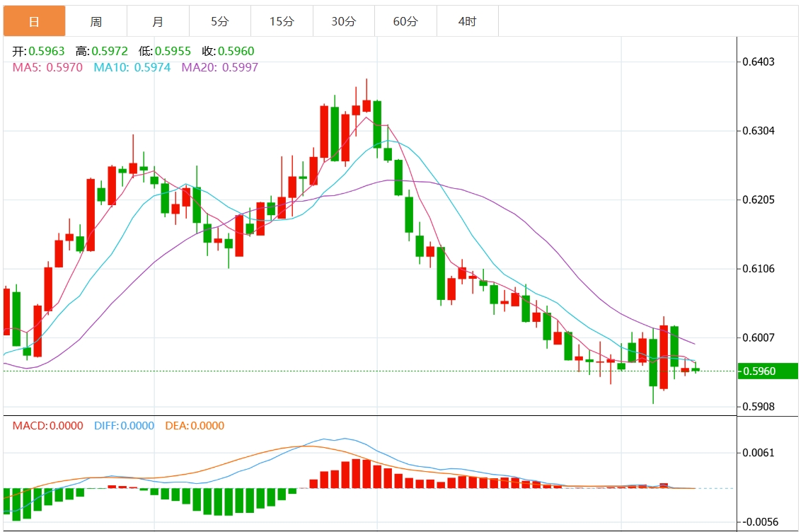This screenshot has height=532, width=808.
Task: Click the 0.6205 price axis label
Action: tap(758, 199)
